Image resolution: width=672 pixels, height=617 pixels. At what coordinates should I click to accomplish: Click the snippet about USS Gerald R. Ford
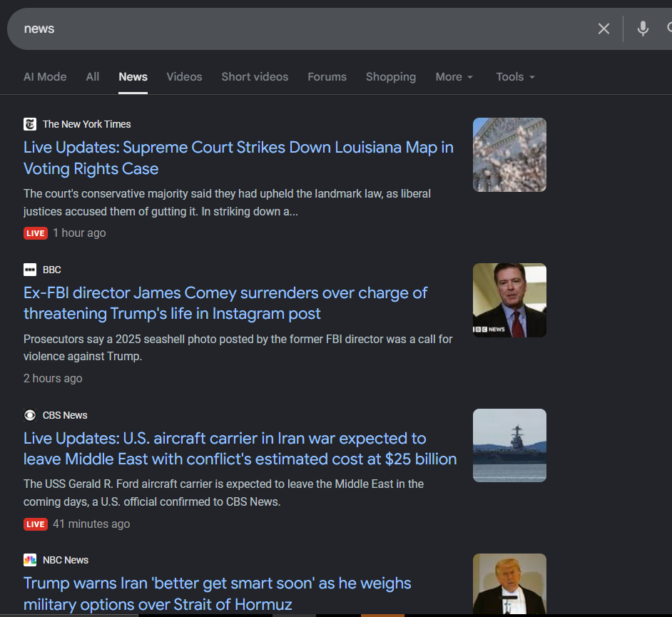pos(224,493)
